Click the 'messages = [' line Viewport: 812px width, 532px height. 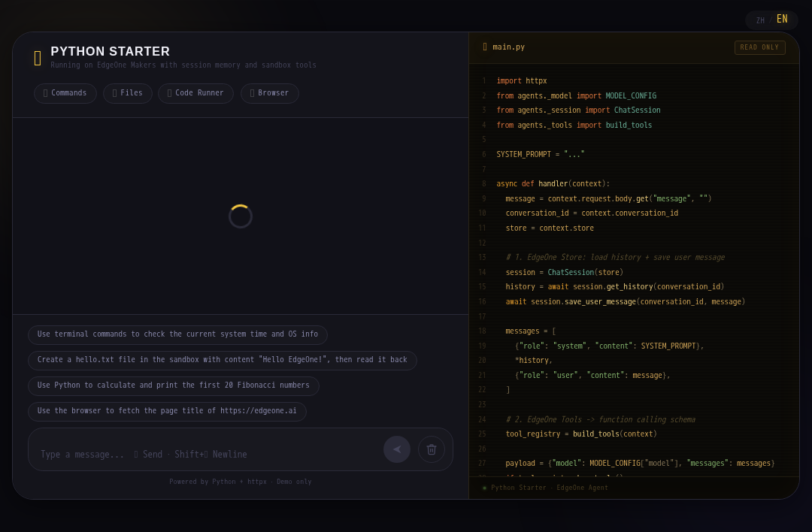point(531,331)
